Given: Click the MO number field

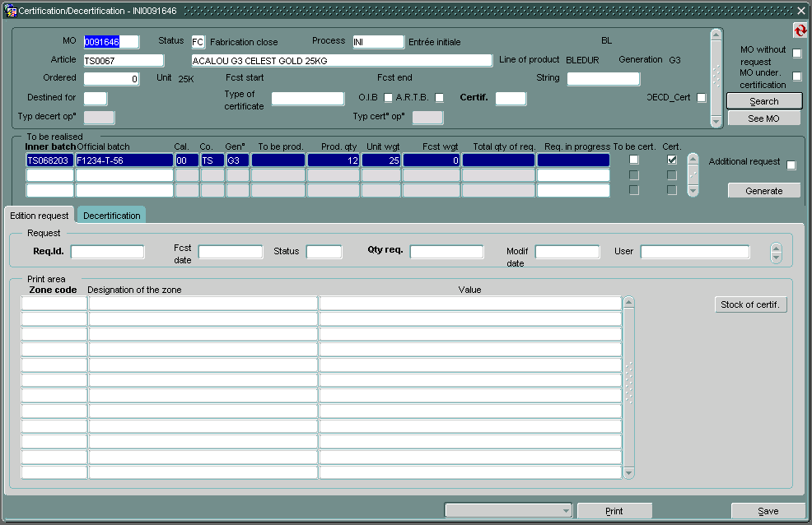Looking at the screenshot, I should pos(111,42).
